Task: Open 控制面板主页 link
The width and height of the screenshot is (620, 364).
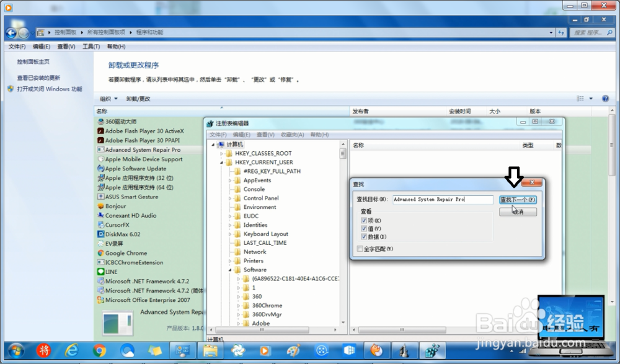Action: point(33,62)
